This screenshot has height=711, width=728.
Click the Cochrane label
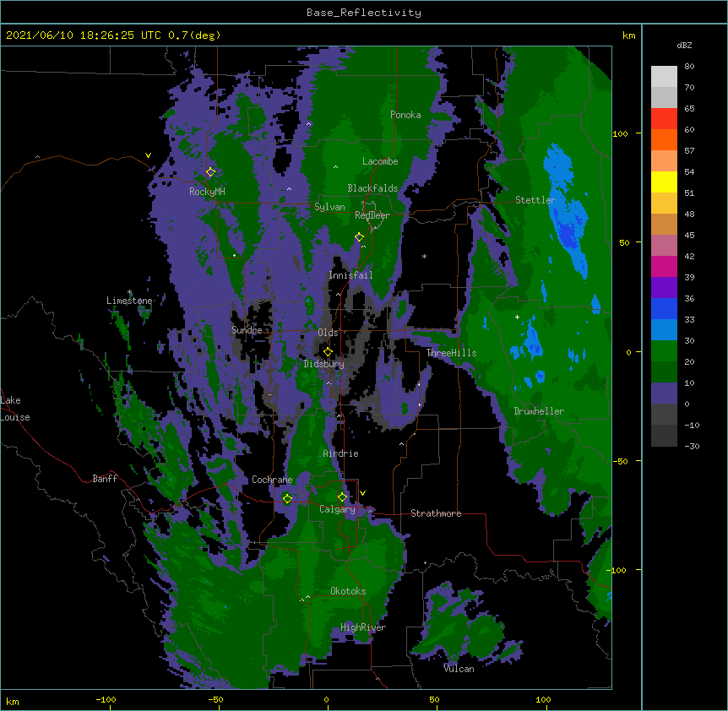click(272, 480)
